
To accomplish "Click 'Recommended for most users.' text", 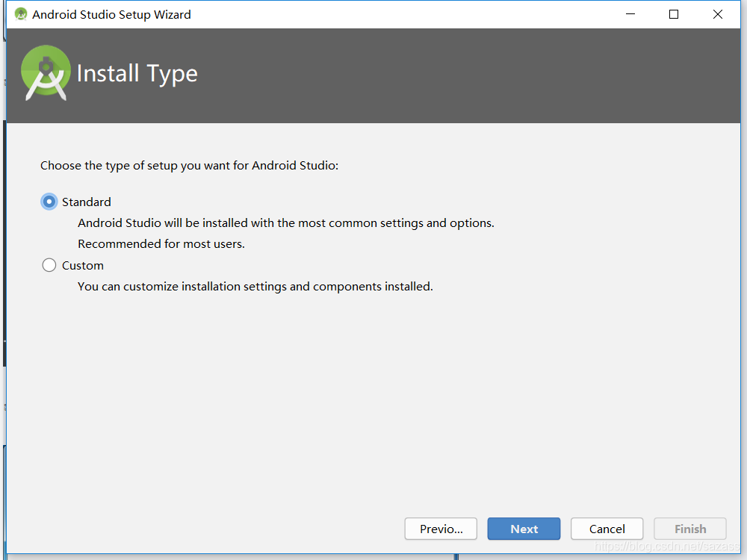I will [x=161, y=244].
